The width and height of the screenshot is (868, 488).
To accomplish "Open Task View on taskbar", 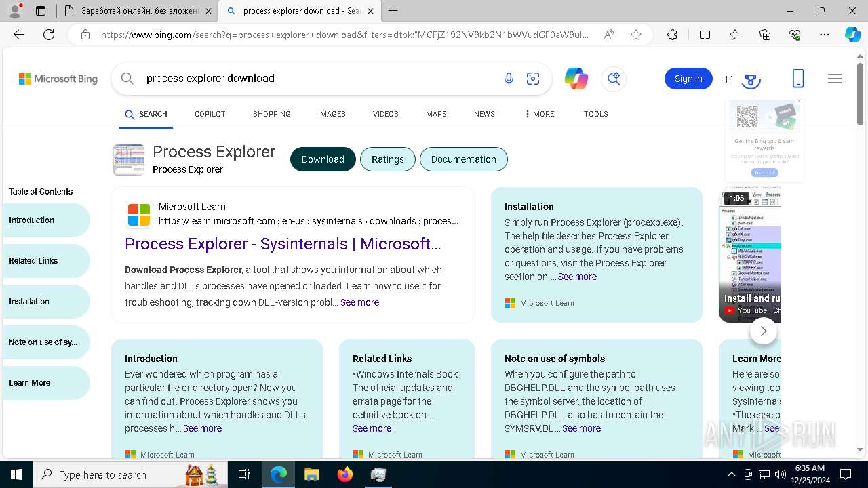I will [244, 474].
